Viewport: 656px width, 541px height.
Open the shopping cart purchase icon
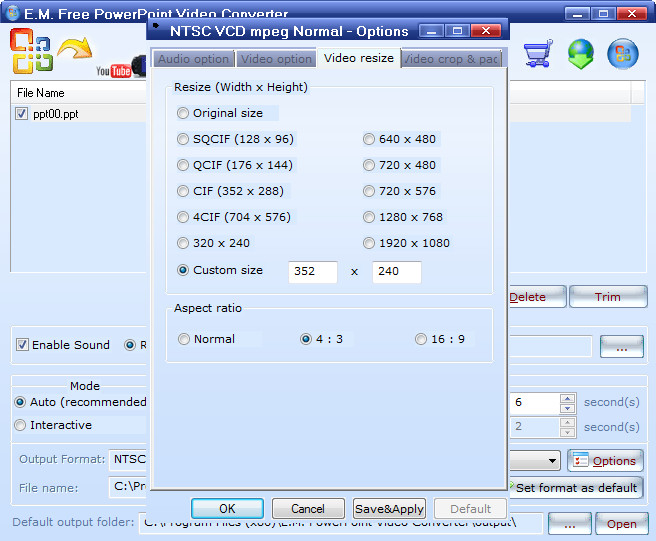(x=538, y=53)
